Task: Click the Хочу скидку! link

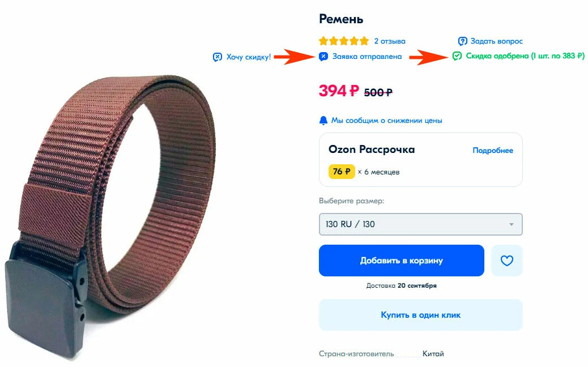Action: 249,57
